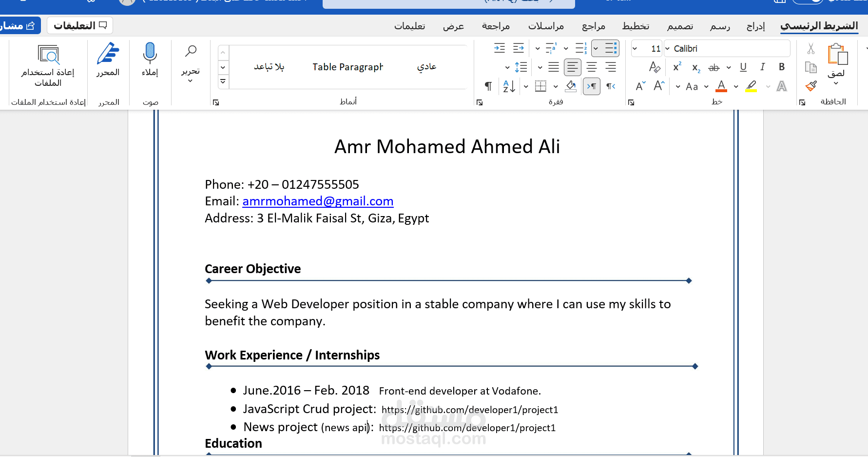Toggle Superscript formatting
This screenshot has width=868, height=457.
pos(677,67)
